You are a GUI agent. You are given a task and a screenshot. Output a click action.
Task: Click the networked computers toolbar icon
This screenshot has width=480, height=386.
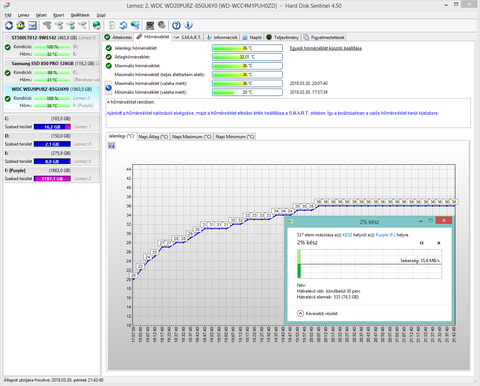[x=135, y=25]
